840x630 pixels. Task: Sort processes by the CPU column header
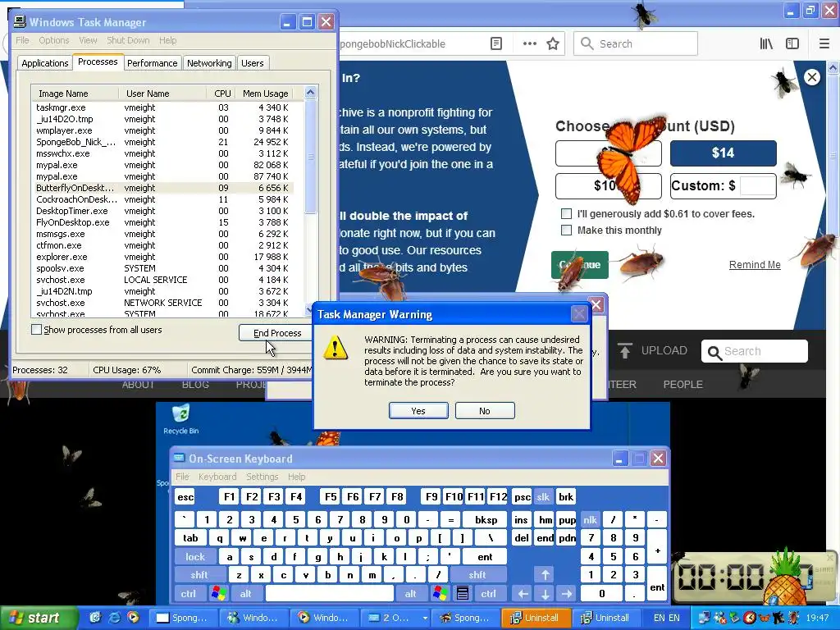[222, 94]
